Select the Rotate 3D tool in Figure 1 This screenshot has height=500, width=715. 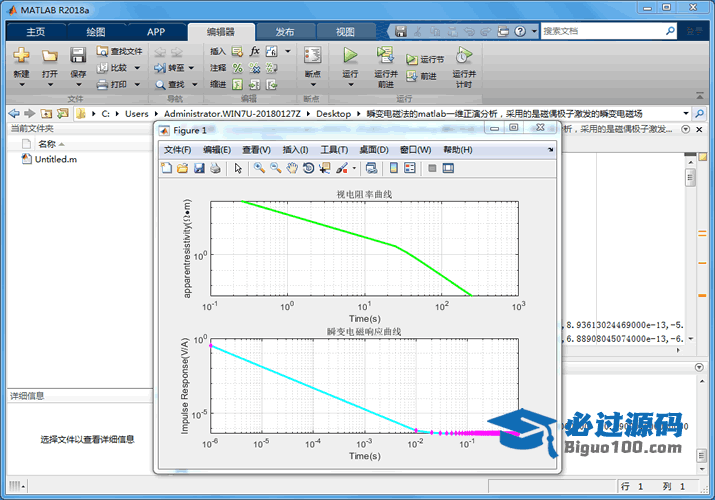pyautogui.click(x=308, y=168)
